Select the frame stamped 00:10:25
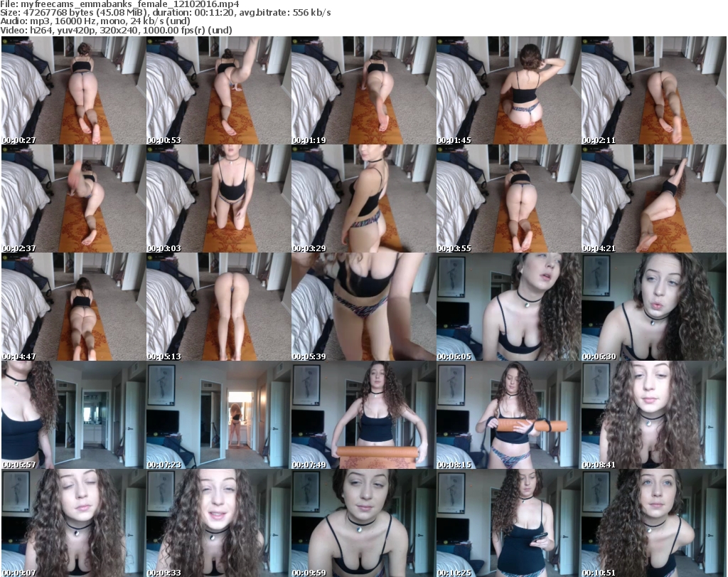Viewport: 728px width, 577px height. pyautogui.click(x=508, y=523)
